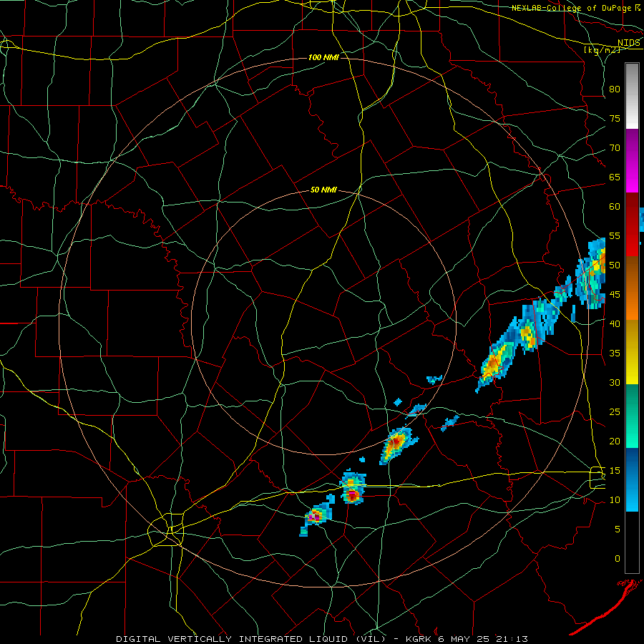This screenshot has height=644, width=644.
Task: Click the 25 value on the color scale
Action: pyautogui.click(x=615, y=412)
